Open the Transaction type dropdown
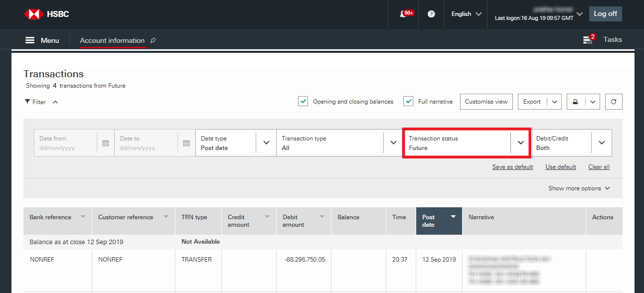 click(339, 143)
